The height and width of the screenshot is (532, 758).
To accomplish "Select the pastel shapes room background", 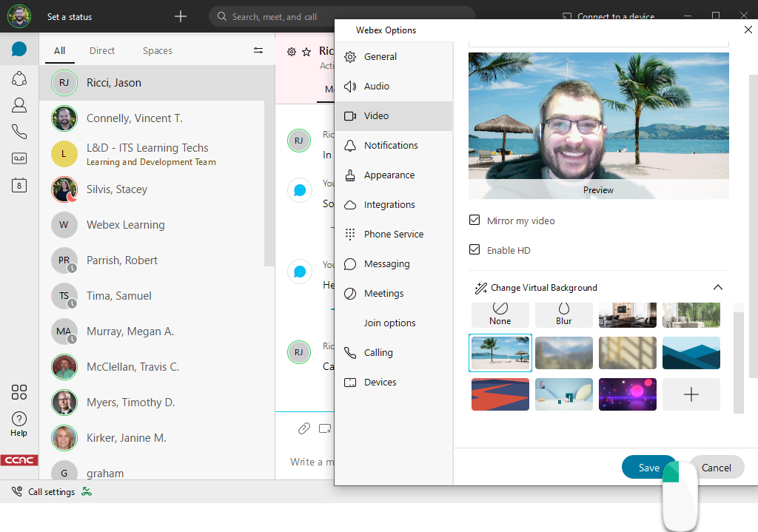I will 563,394.
